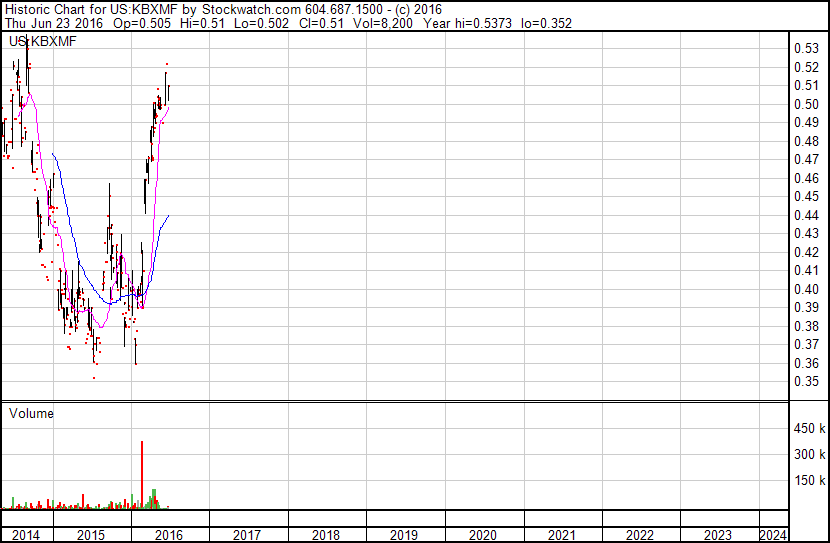
Task: Click the end of the magenta moving average
Action: click(x=168, y=107)
